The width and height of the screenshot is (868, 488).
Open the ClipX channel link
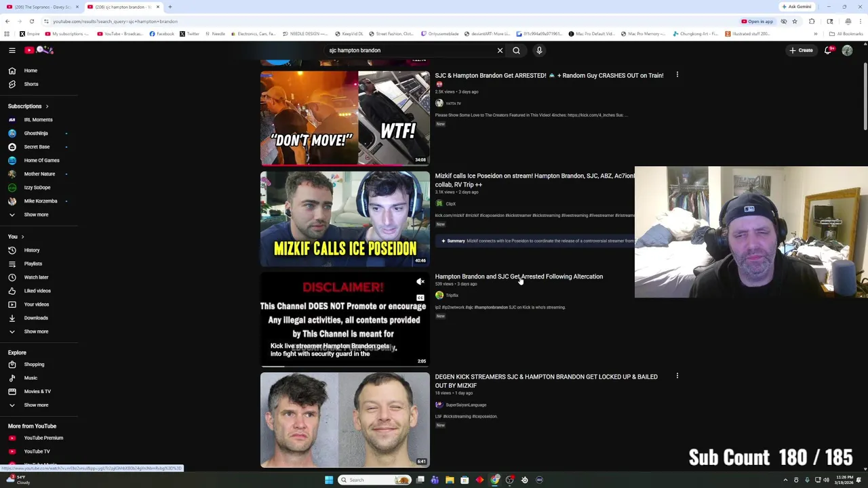click(451, 203)
